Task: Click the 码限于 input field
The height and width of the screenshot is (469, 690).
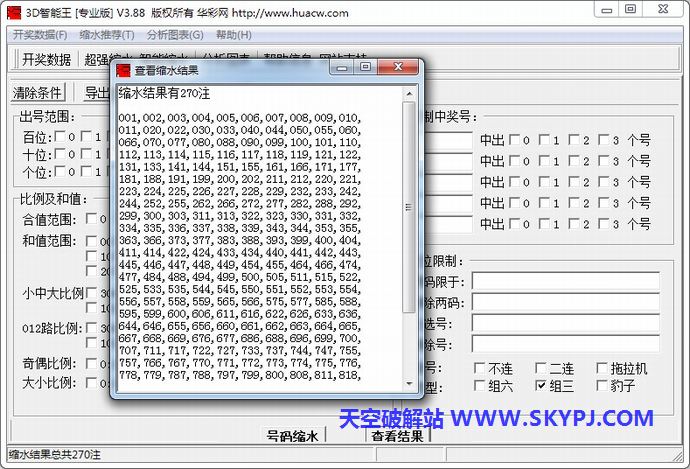Action: pyautogui.click(x=565, y=281)
